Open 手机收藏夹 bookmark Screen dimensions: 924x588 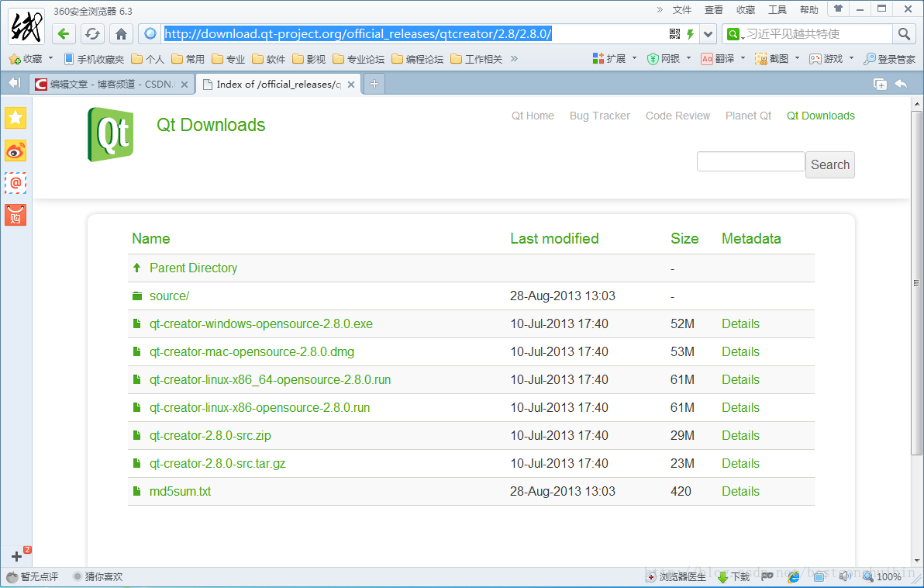tap(95, 59)
